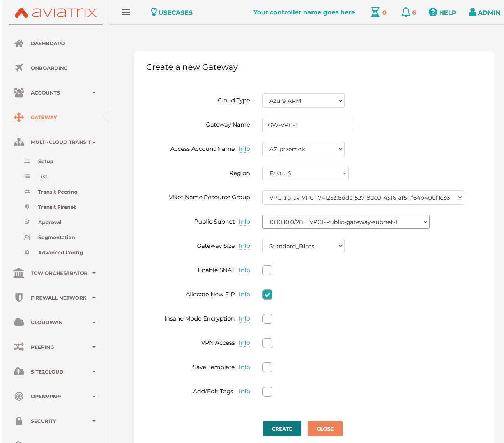Click the Onboarding airplane icon
504x443 pixels.
19,68
